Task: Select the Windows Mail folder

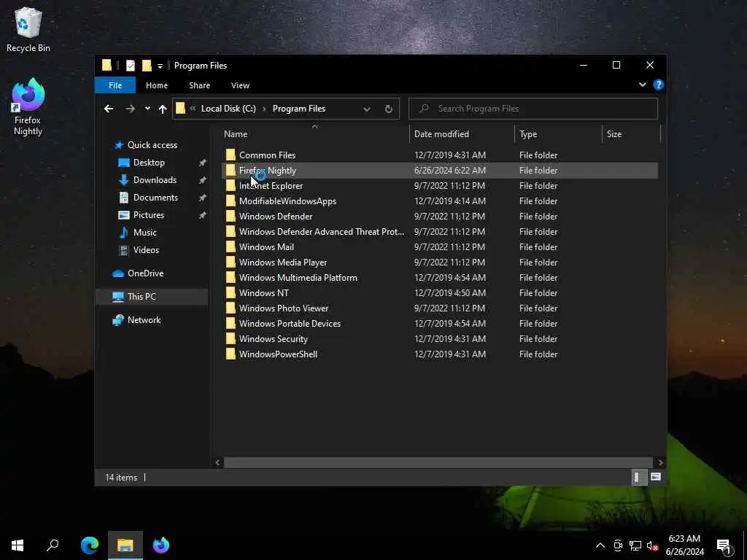Action: [x=266, y=246]
